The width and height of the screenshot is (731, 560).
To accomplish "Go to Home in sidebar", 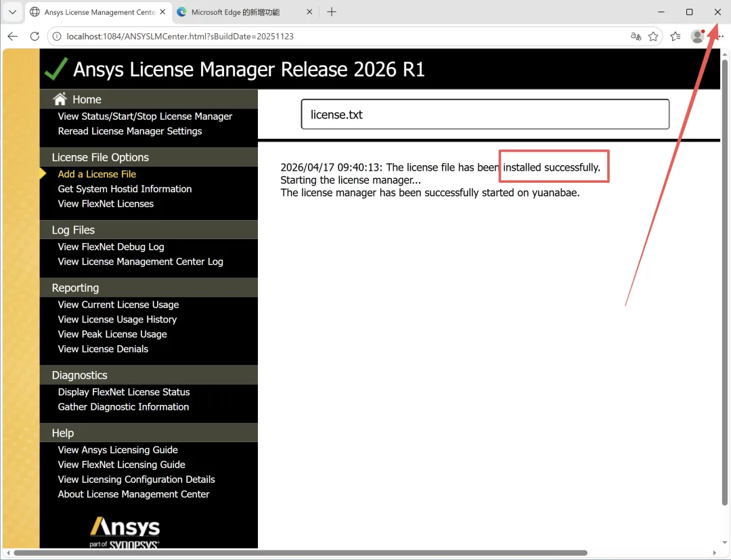I will 87,100.
